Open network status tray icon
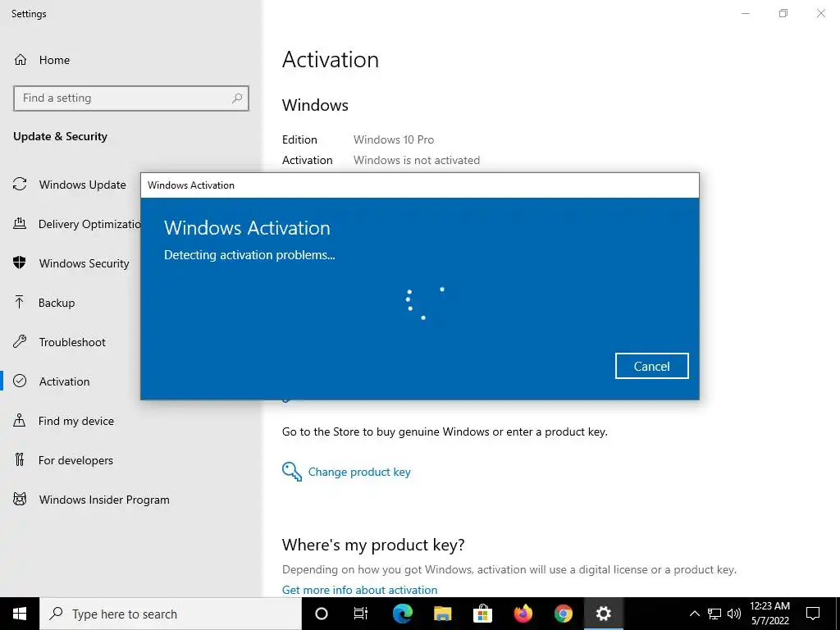 (x=714, y=614)
